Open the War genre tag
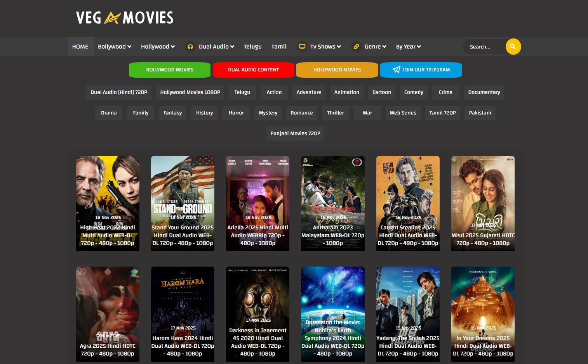This screenshot has height=364, width=588. pos(367,113)
